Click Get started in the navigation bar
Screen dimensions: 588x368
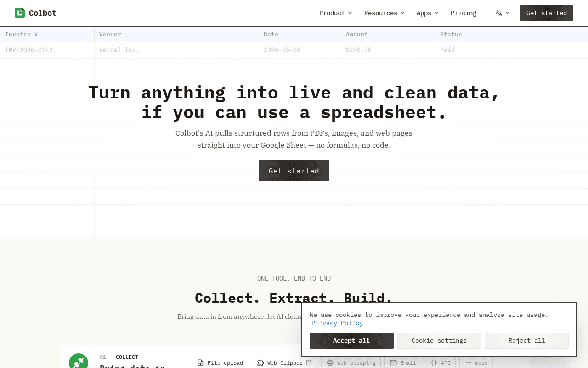click(x=547, y=13)
